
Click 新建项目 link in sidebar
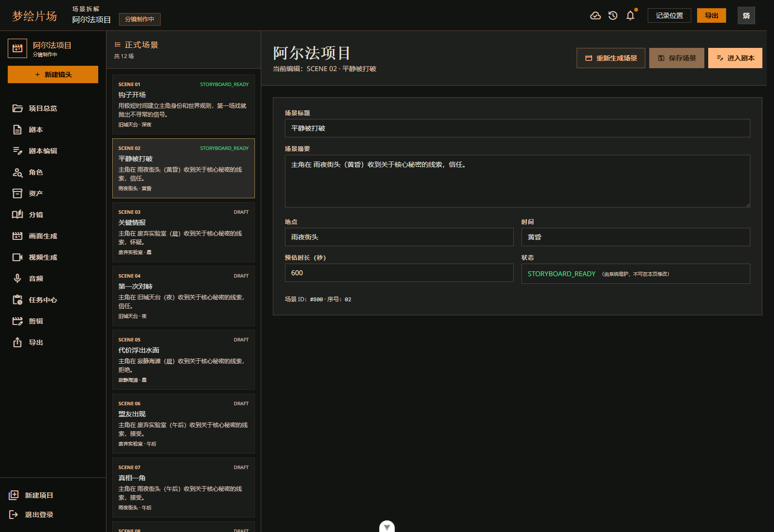[39, 495]
